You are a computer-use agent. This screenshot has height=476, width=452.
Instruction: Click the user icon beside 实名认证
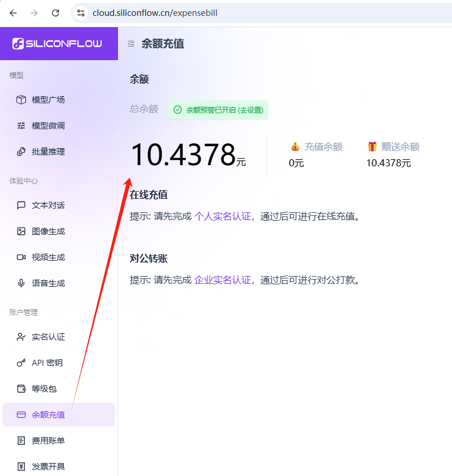21,337
